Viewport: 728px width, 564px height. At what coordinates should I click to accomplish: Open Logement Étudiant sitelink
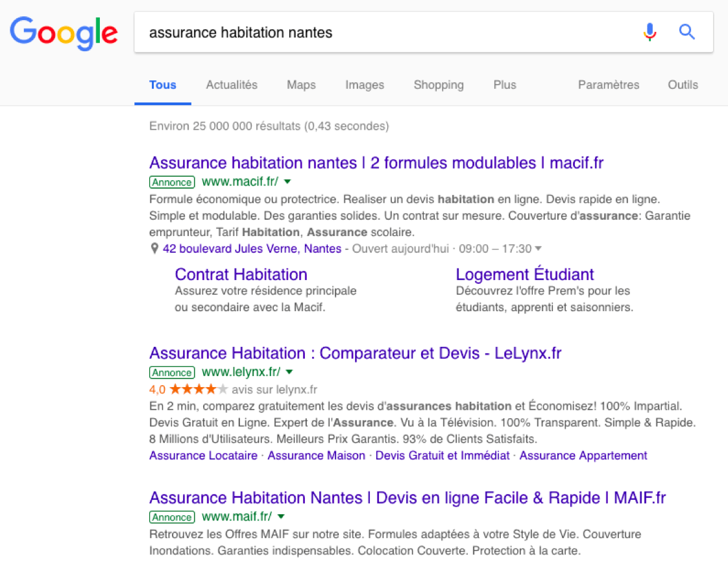525,274
